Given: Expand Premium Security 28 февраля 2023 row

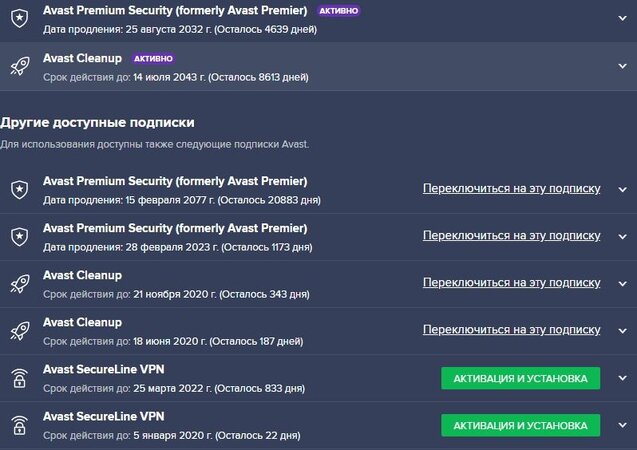Looking at the screenshot, I should 622,237.
